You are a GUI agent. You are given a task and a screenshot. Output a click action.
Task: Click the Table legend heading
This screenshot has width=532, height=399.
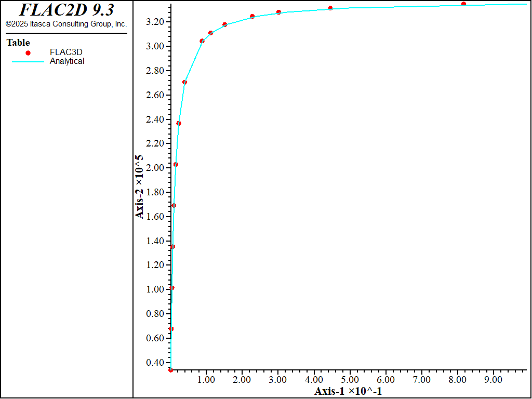point(18,43)
